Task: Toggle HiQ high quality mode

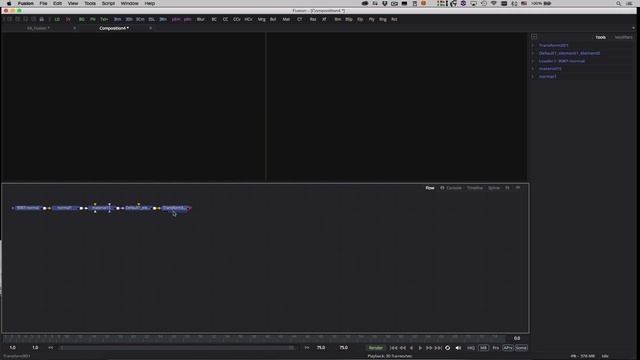Action: coord(471,348)
